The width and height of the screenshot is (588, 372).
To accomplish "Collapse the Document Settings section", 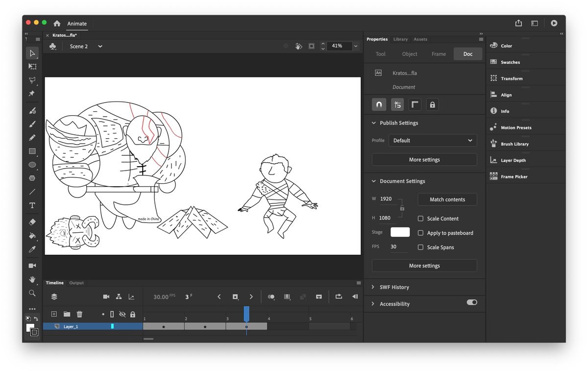I will click(x=373, y=181).
